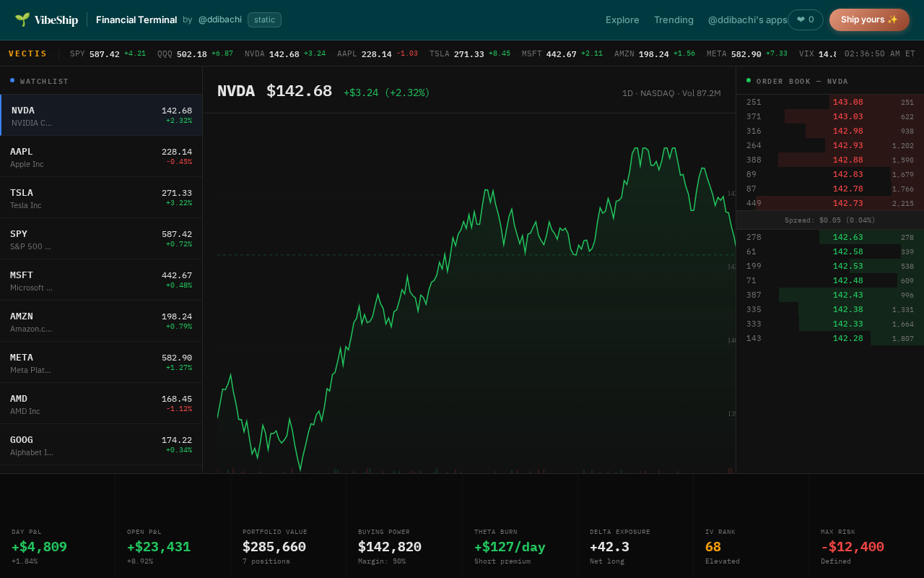The height and width of the screenshot is (578, 924).
Task: Click the Day P&L value +$4,809
Action: click(39, 547)
